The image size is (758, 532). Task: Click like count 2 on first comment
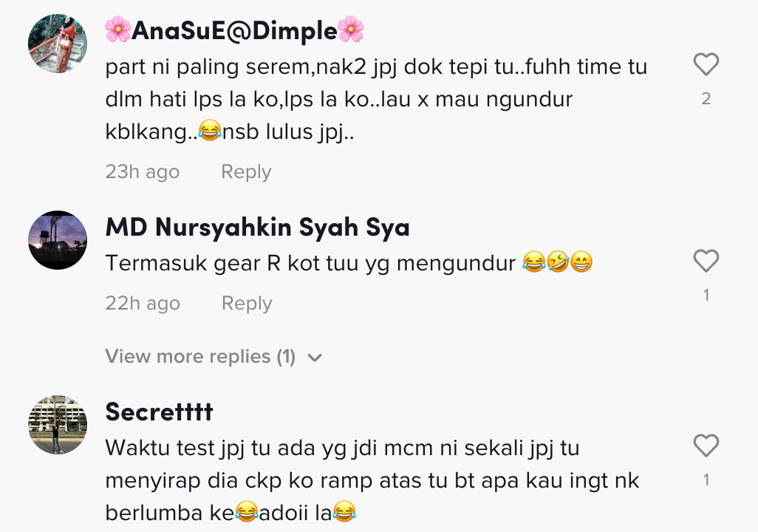click(x=706, y=99)
